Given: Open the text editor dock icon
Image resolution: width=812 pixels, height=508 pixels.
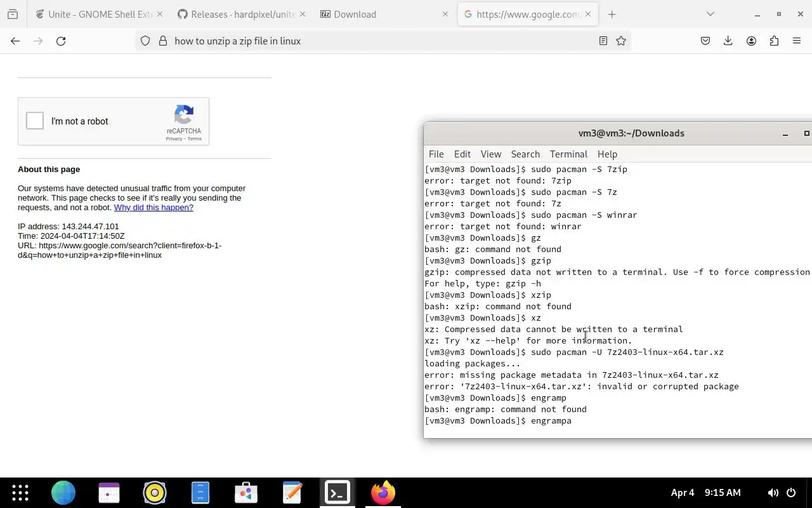Looking at the screenshot, I should [292, 493].
